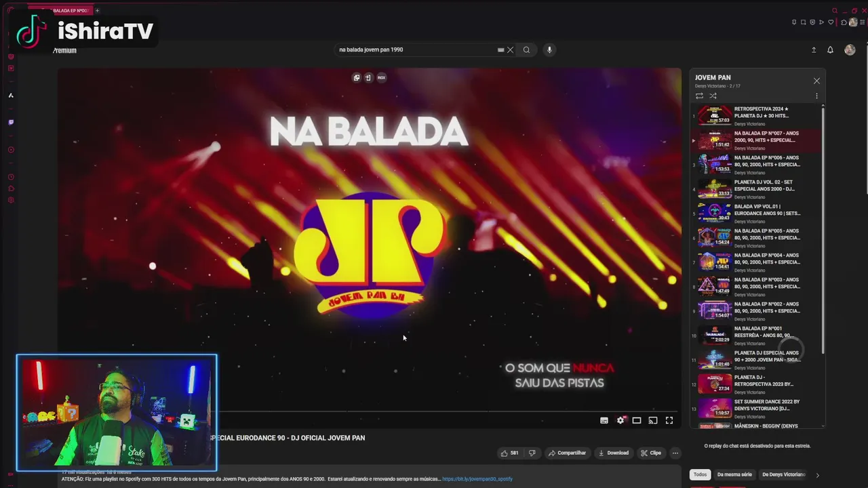868x488 pixels.
Task: Select 'NA BALADA EP Nº007' in the playlist
Action: click(755, 140)
